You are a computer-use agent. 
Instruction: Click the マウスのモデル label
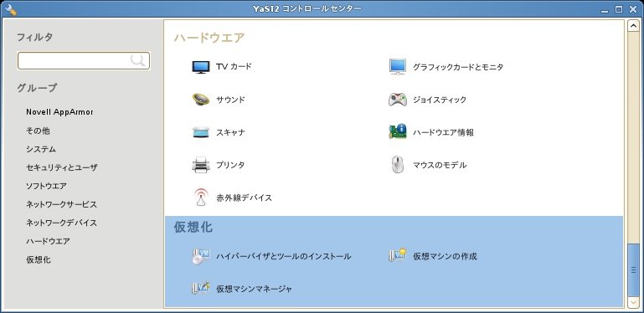(440, 166)
